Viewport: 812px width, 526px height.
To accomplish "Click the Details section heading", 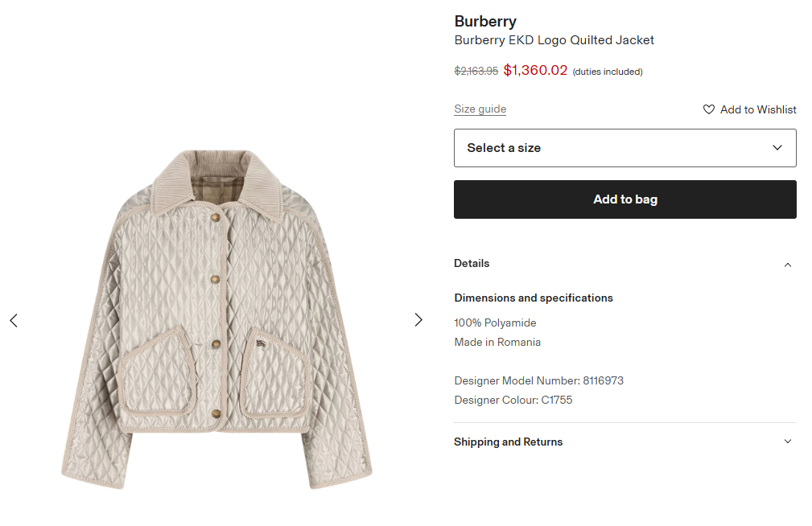I will point(472,264).
